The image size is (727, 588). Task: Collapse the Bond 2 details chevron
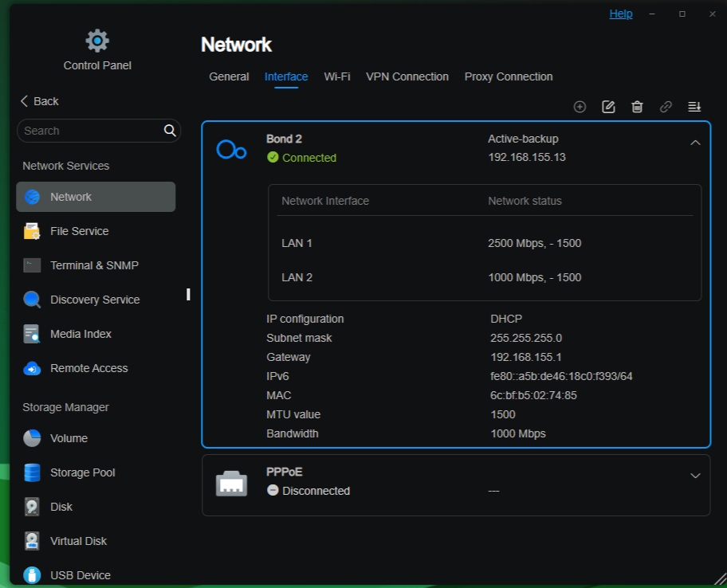[695, 143]
